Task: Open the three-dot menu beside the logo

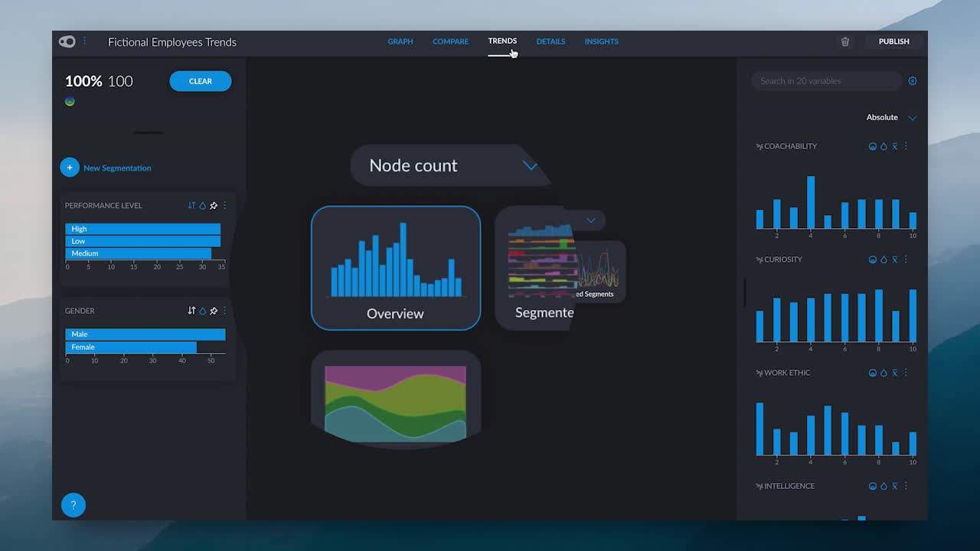Action: coord(85,41)
